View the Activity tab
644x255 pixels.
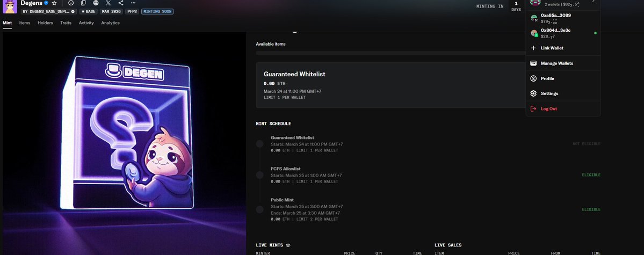tap(86, 23)
